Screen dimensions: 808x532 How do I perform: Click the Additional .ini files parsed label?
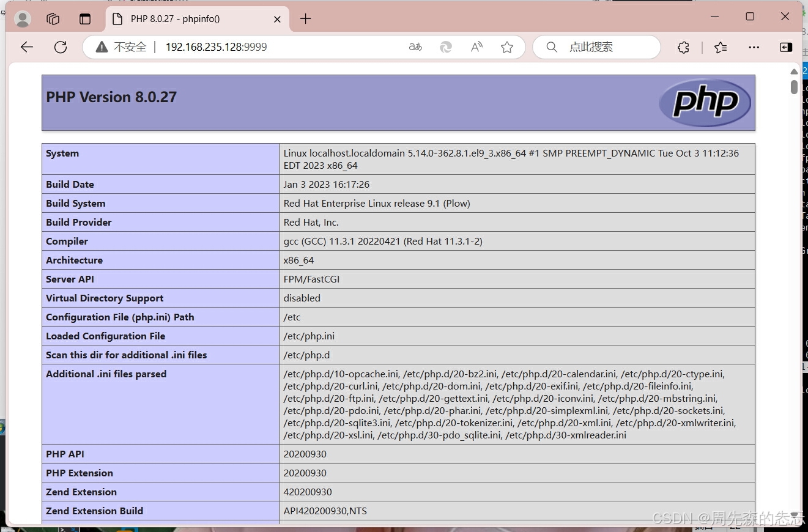[106, 374]
